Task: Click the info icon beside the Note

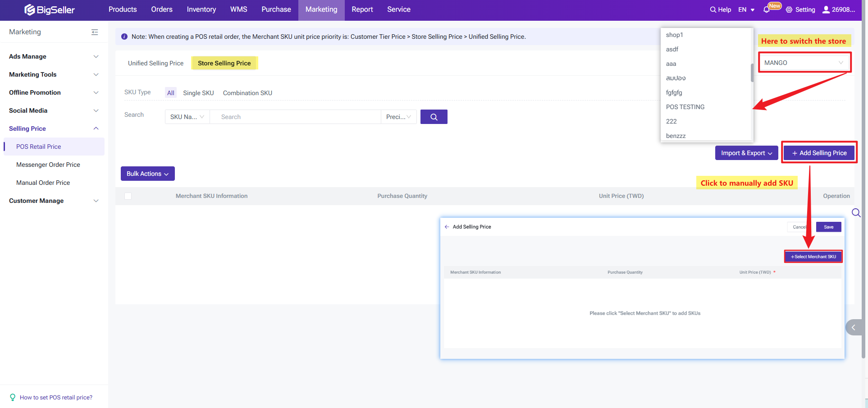Action: [x=124, y=37]
